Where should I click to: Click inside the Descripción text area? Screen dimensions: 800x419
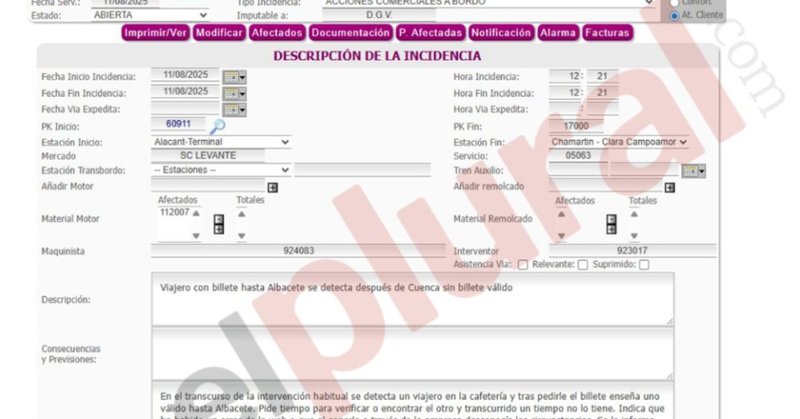(x=413, y=300)
